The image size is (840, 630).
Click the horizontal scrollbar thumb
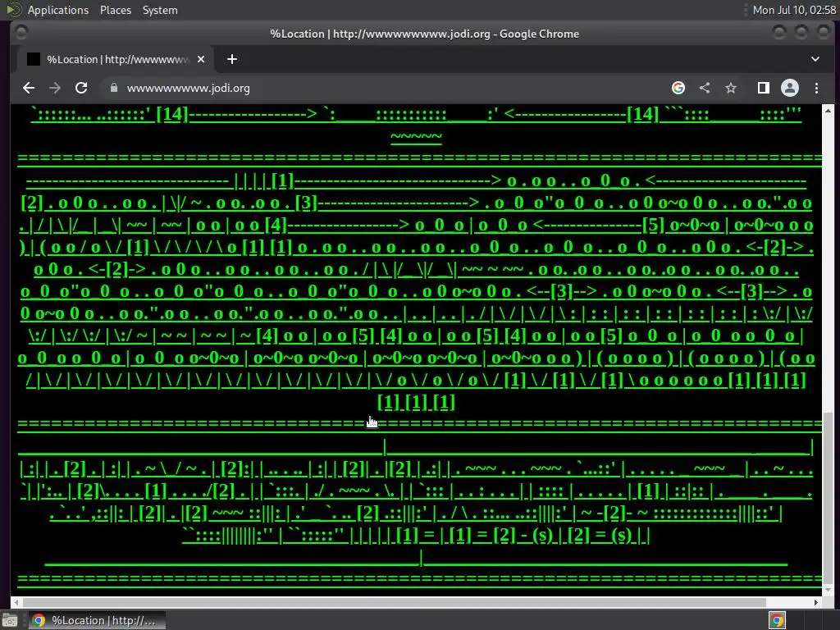point(394,602)
